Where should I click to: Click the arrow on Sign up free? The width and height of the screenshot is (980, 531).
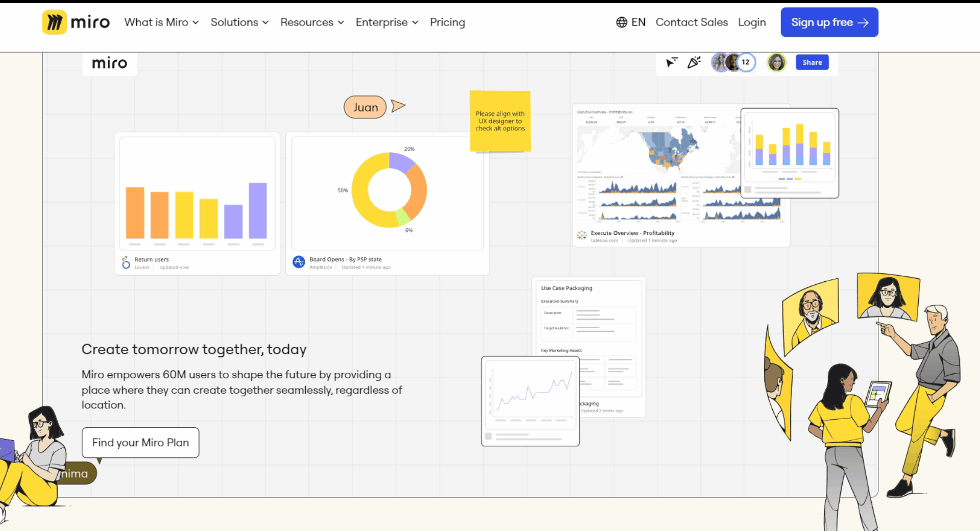click(x=863, y=22)
